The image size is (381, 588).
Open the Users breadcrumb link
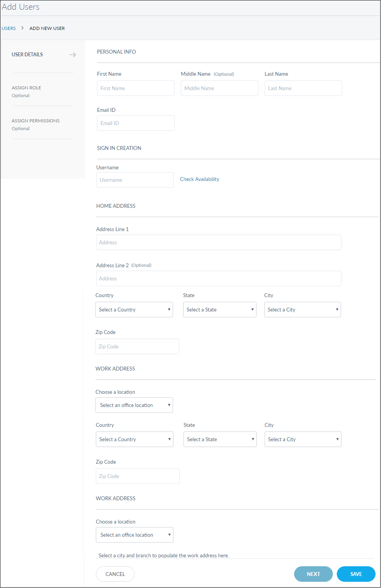coord(9,28)
